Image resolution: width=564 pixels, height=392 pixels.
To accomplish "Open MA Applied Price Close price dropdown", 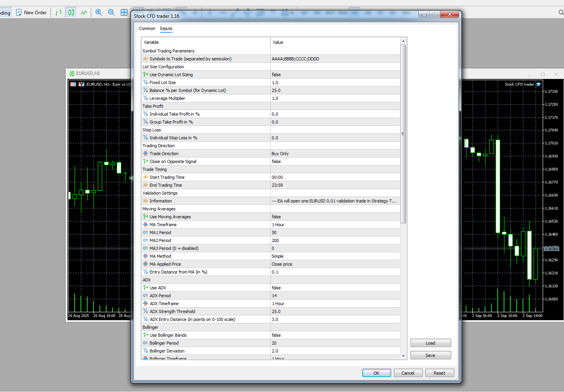I will tap(335, 264).
